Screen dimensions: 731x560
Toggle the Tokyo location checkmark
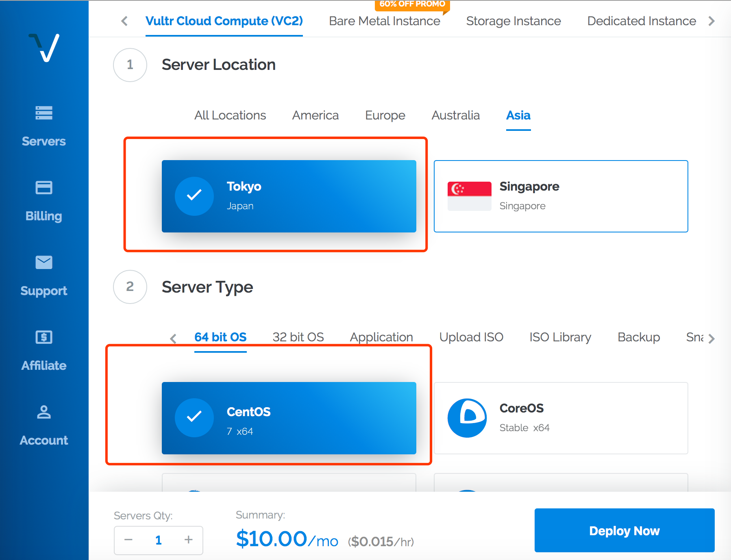(x=194, y=196)
